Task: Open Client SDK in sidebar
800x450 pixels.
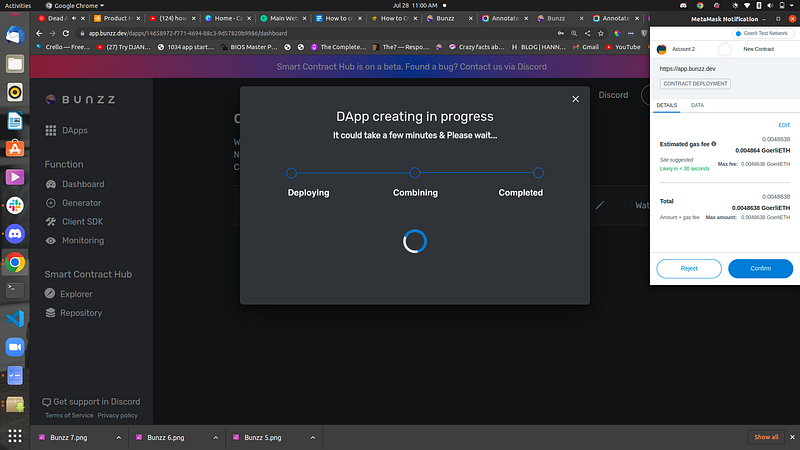Action: (x=74, y=222)
